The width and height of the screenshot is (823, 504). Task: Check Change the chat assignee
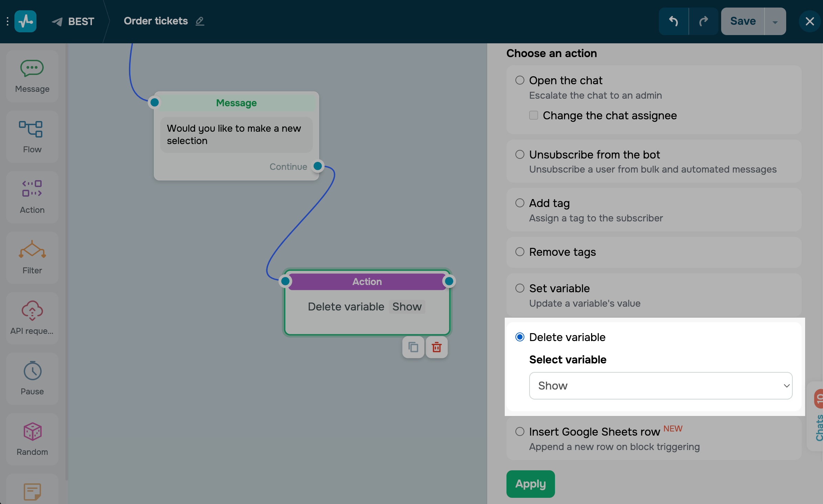pyautogui.click(x=534, y=115)
